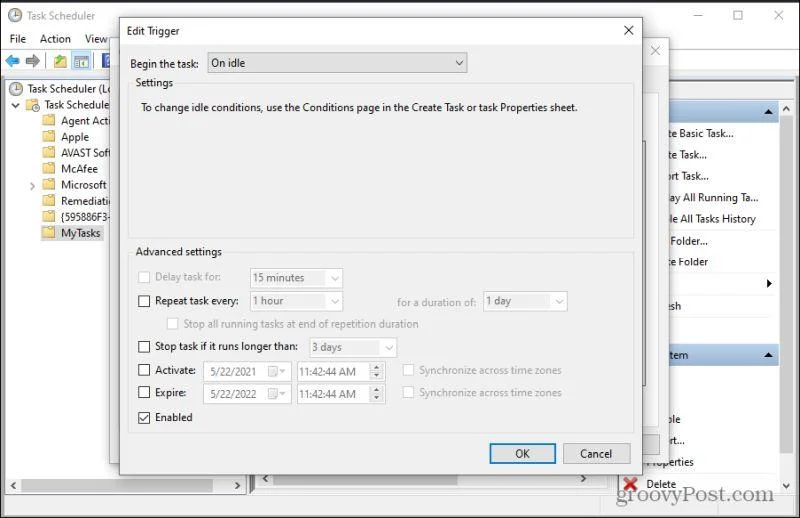The image size is (800, 518).
Task: Click Show/Hide Console Tree toolbar icon
Action: pos(81,61)
